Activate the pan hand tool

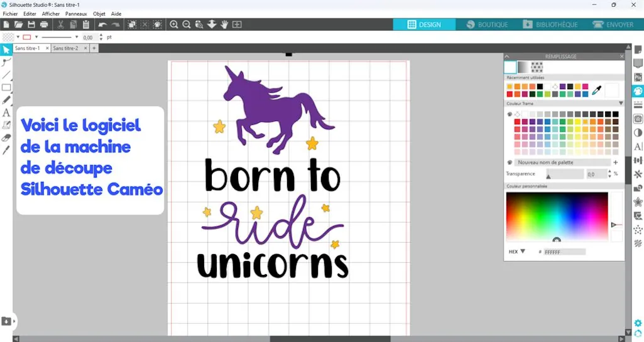(224, 24)
